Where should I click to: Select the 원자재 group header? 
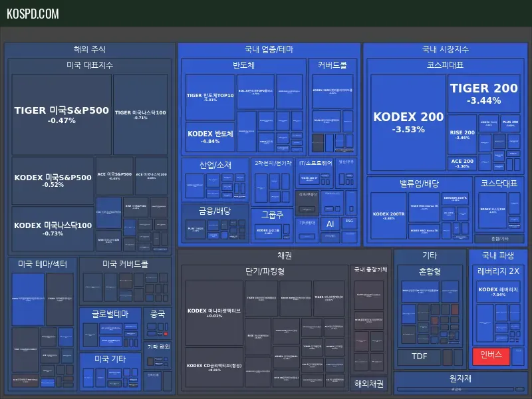pos(460,378)
